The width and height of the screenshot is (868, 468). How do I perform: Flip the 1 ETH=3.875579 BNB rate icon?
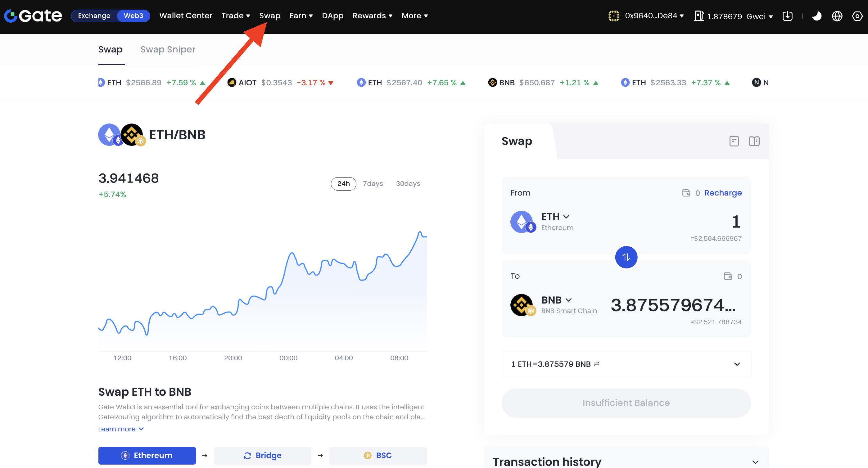596,364
